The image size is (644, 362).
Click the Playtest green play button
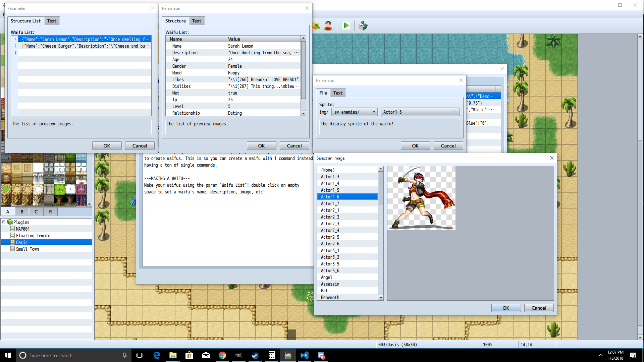click(x=346, y=26)
